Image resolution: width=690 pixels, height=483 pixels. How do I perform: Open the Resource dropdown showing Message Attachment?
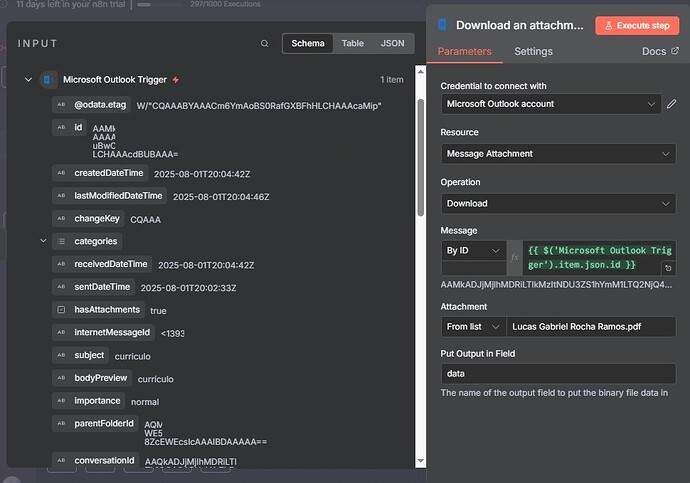point(558,154)
